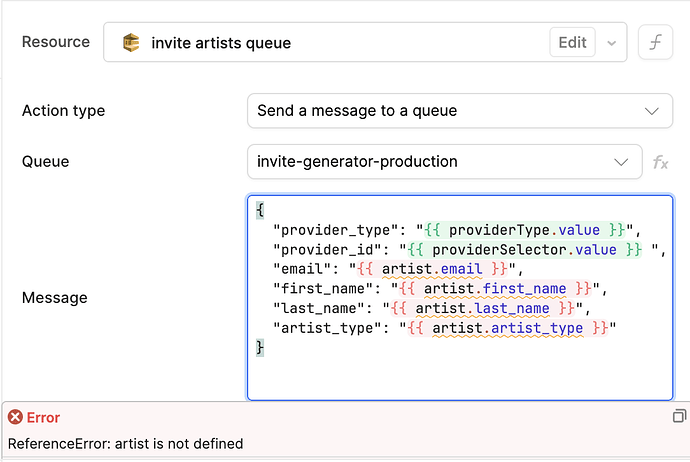Click the artist.first_name expression
Viewport: 690px width, 462px height.
pos(496,289)
